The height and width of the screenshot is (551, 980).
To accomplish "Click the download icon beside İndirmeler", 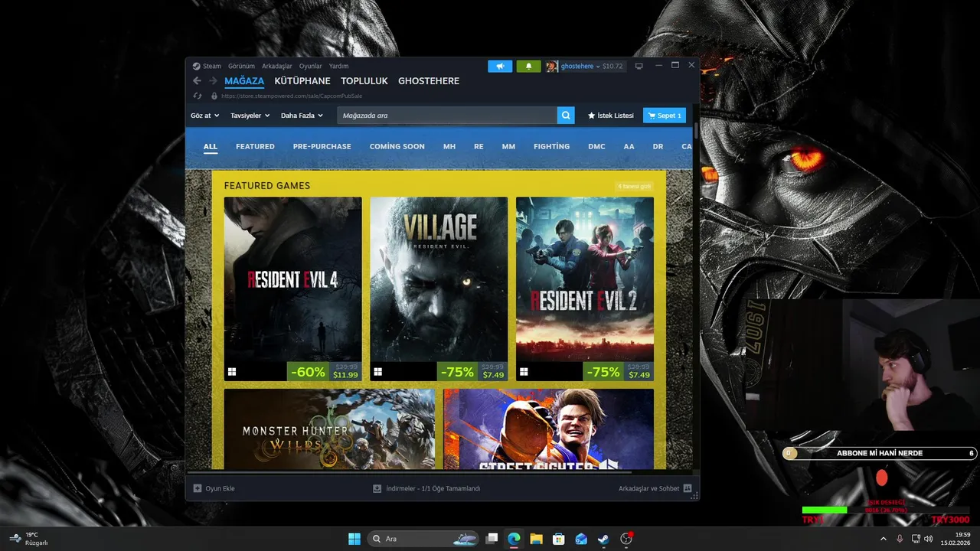I will pos(377,488).
